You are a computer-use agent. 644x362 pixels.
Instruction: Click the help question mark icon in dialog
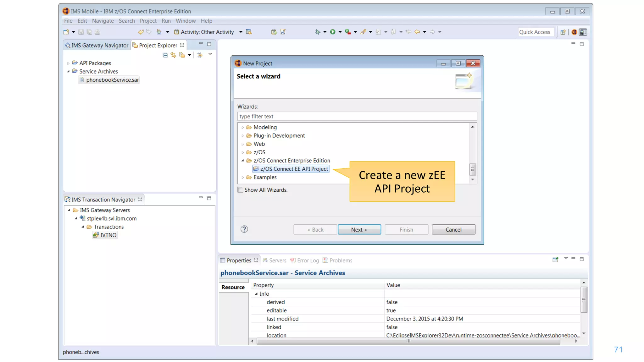coord(244,229)
